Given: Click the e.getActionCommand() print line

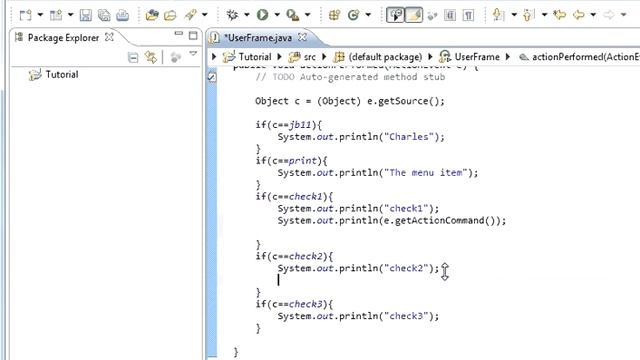Looking at the screenshot, I should click(x=391, y=221).
